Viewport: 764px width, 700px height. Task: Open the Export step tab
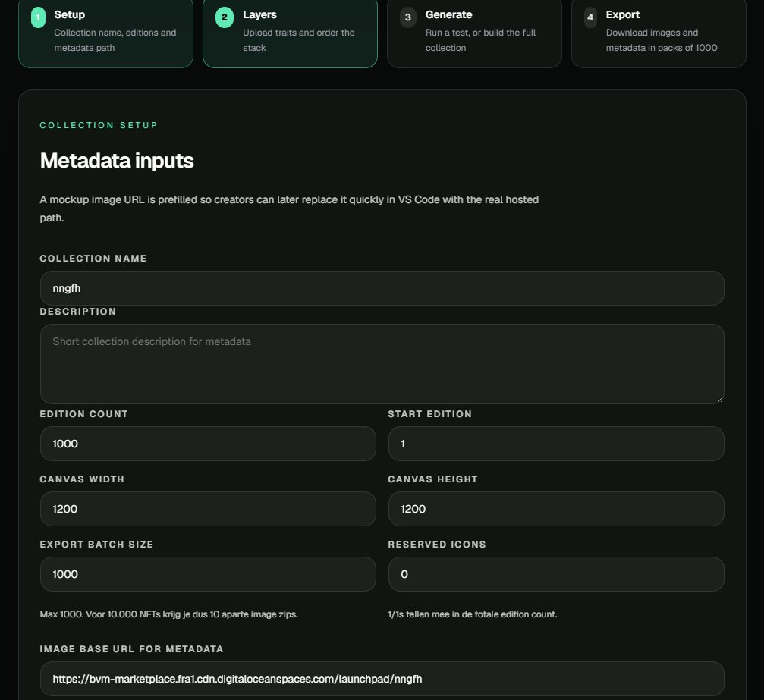point(659,32)
